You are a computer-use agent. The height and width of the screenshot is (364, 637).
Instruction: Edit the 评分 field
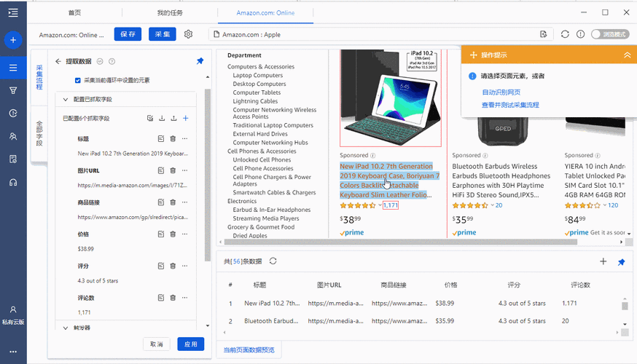click(x=161, y=266)
